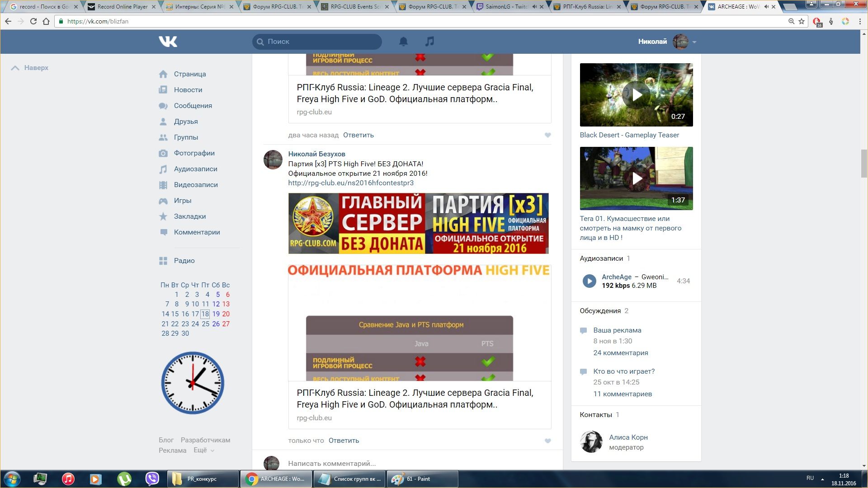Open the Ваша реклама discussion
This screenshot has height=488, width=868.
pos(617,330)
